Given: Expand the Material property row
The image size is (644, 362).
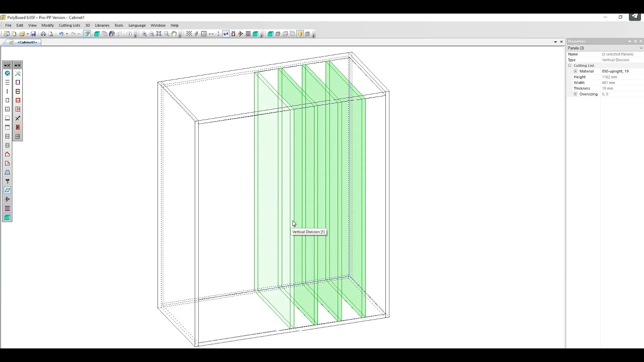Looking at the screenshot, I should pos(575,71).
